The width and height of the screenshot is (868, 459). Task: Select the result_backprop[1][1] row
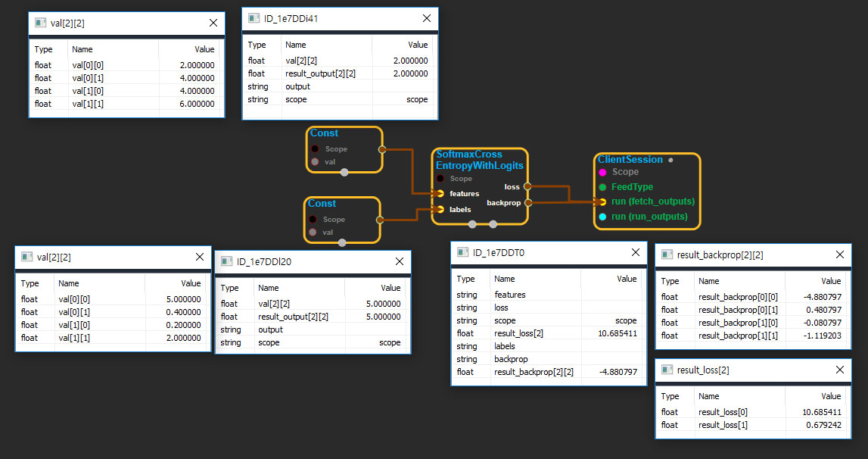pyautogui.click(x=752, y=336)
